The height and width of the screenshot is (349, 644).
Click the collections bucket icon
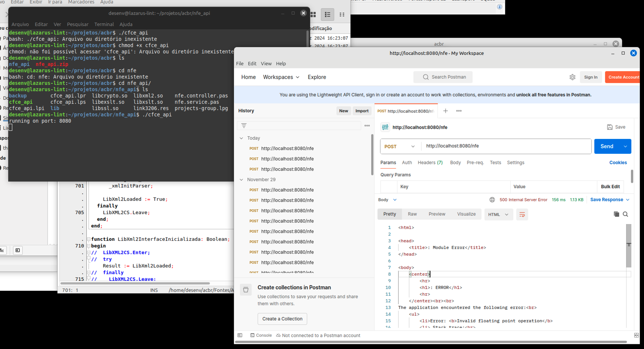246,290
